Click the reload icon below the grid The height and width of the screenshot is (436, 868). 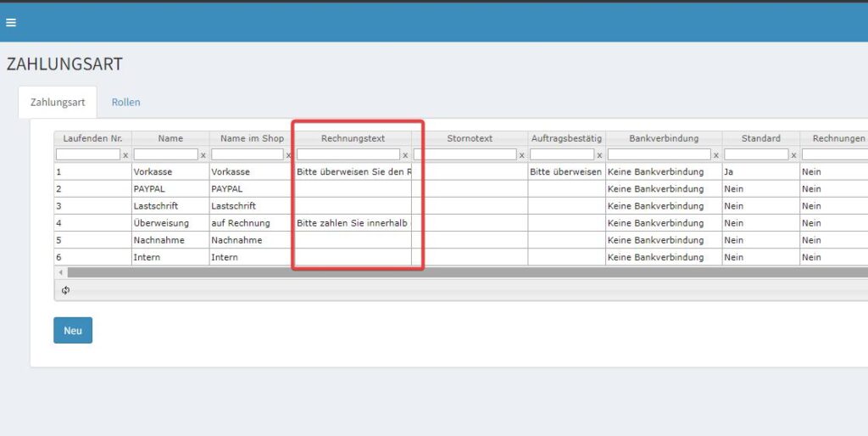pos(65,290)
